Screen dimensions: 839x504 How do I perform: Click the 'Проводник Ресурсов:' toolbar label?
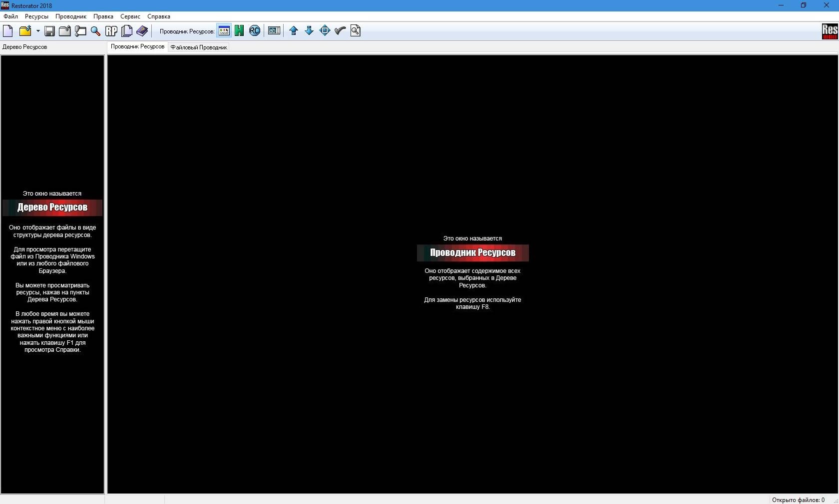click(x=187, y=31)
